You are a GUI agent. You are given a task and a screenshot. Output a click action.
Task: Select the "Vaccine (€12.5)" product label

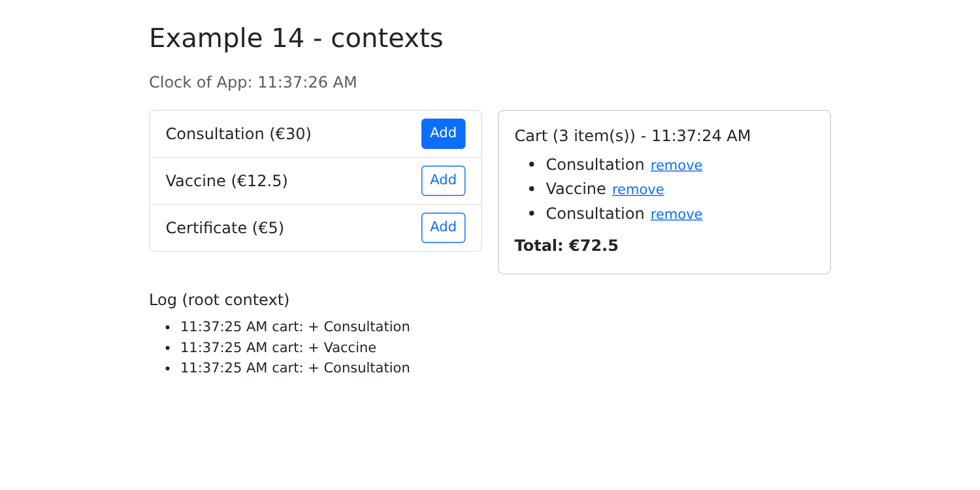pos(227,181)
